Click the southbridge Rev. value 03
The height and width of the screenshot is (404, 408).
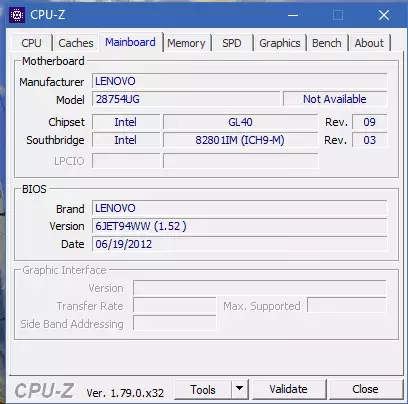pos(369,140)
